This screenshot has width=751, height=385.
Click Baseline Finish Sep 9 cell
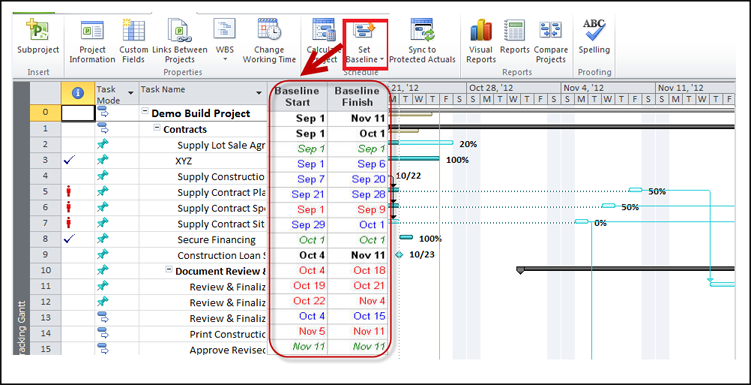(x=357, y=210)
